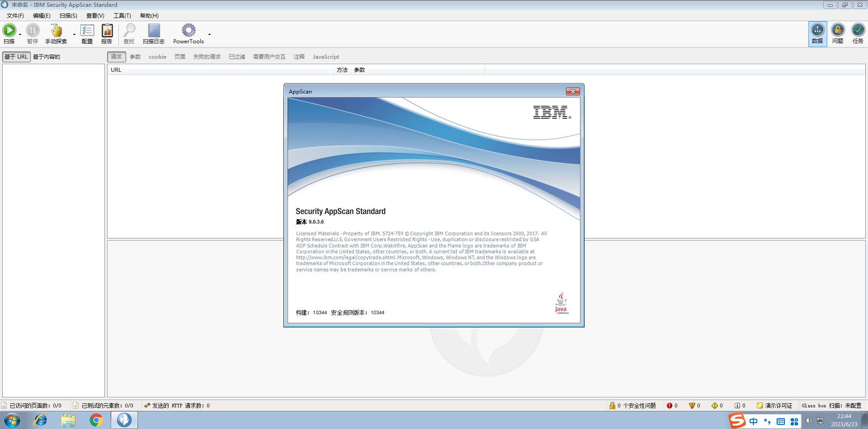The width and height of the screenshot is (868, 429).
Task: Open the 工具(T) menu
Action: click(122, 16)
